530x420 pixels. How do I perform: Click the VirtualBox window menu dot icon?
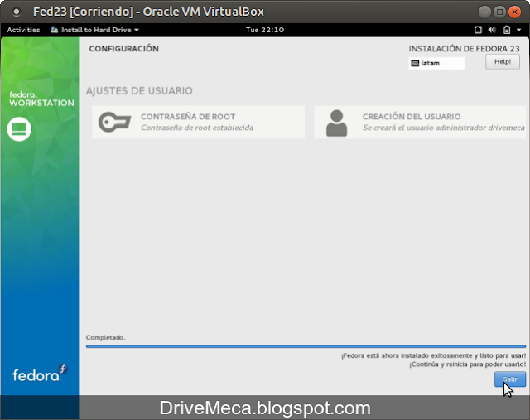point(17,12)
